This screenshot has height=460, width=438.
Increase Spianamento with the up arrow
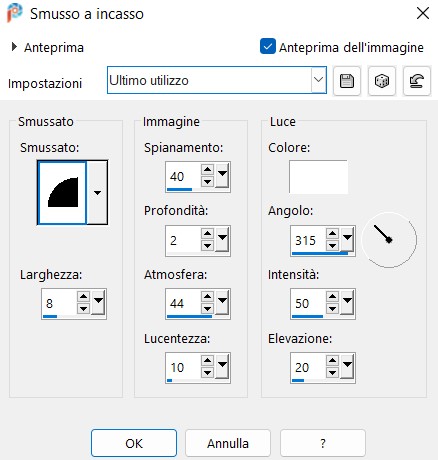[207, 169]
